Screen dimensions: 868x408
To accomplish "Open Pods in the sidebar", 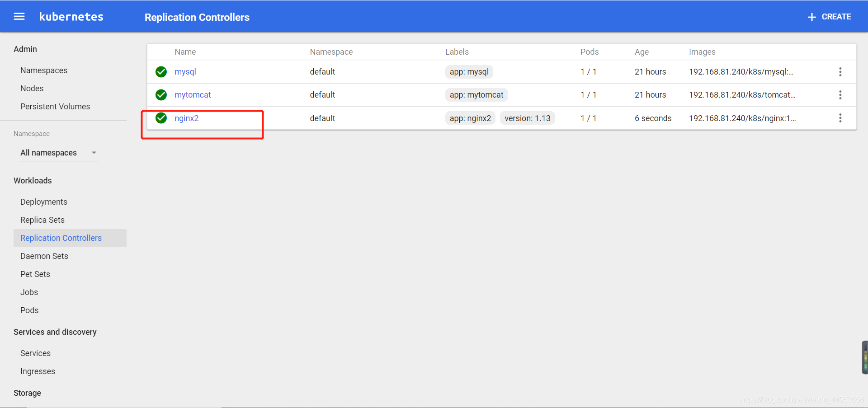I will [x=29, y=310].
